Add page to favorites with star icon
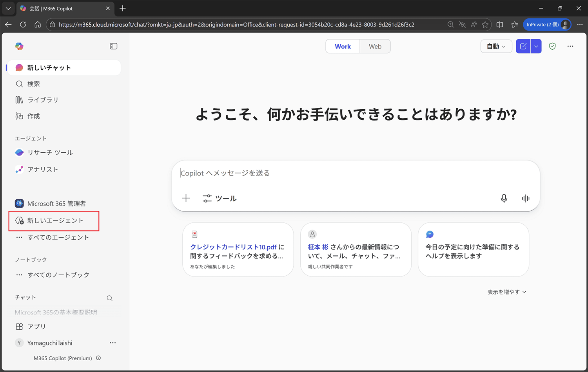This screenshot has height=372, width=588. (485, 24)
